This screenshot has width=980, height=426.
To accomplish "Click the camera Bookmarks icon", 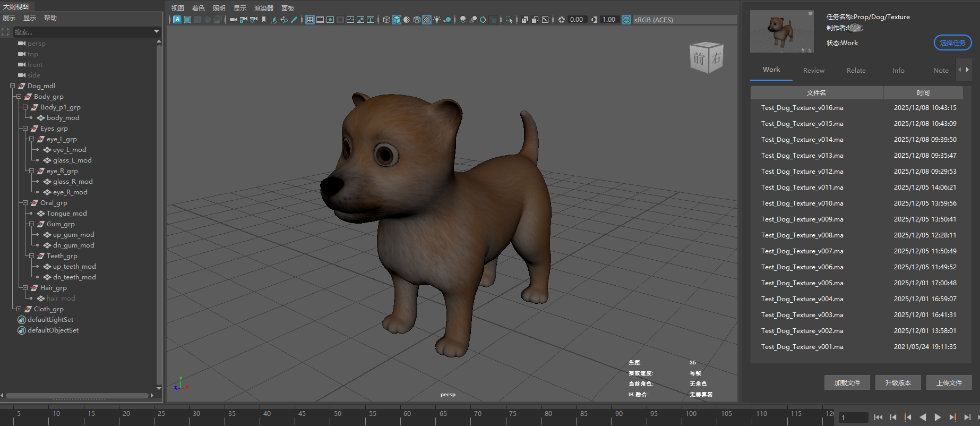I will click(x=264, y=20).
